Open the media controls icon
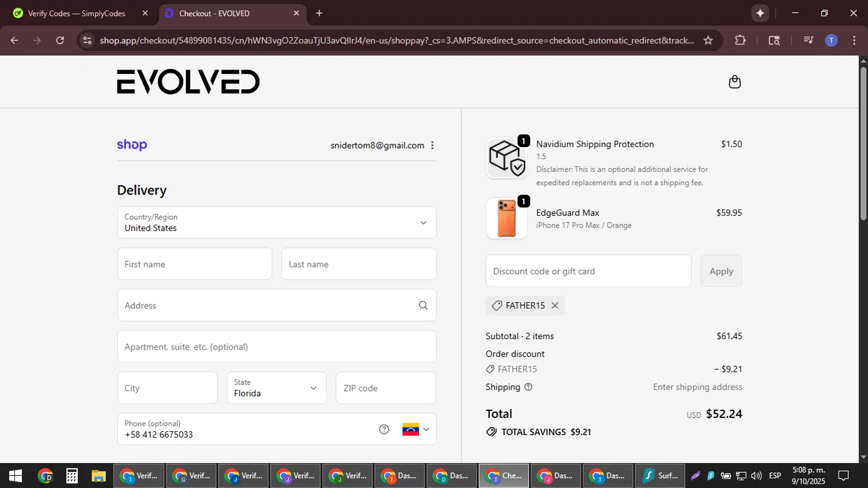Screen dimensions: 868x488 coord(808,40)
